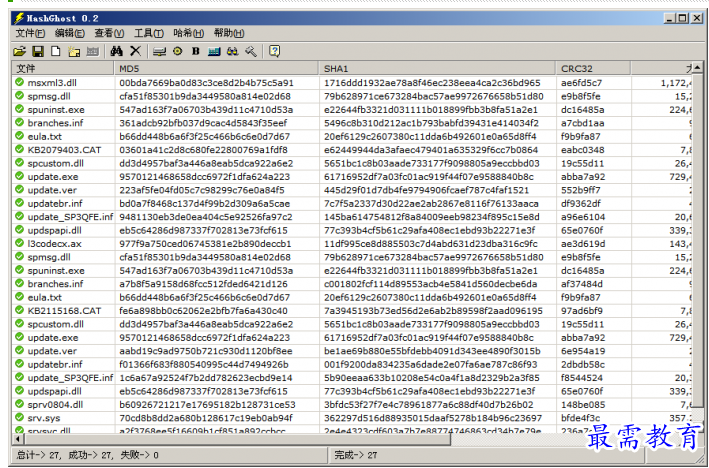Sort by the CRC32 column header
Image resolution: width=709 pixels, height=468 pixels.
pyautogui.click(x=594, y=68)
